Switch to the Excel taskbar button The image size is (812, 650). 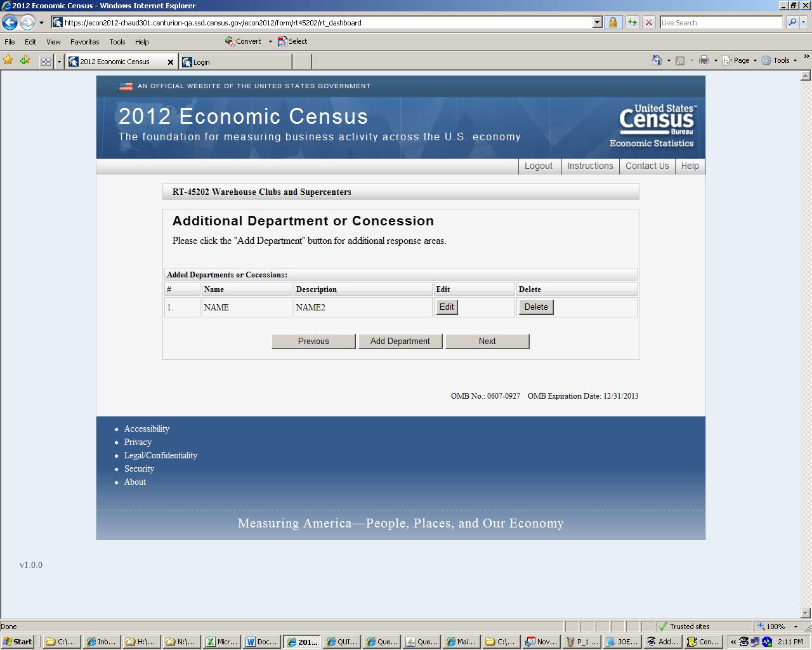point(222,642)
